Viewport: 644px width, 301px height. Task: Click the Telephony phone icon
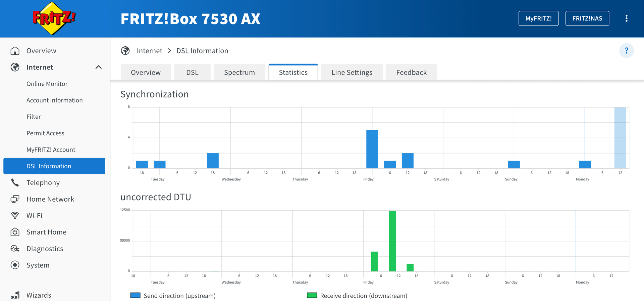click(15, 182)
